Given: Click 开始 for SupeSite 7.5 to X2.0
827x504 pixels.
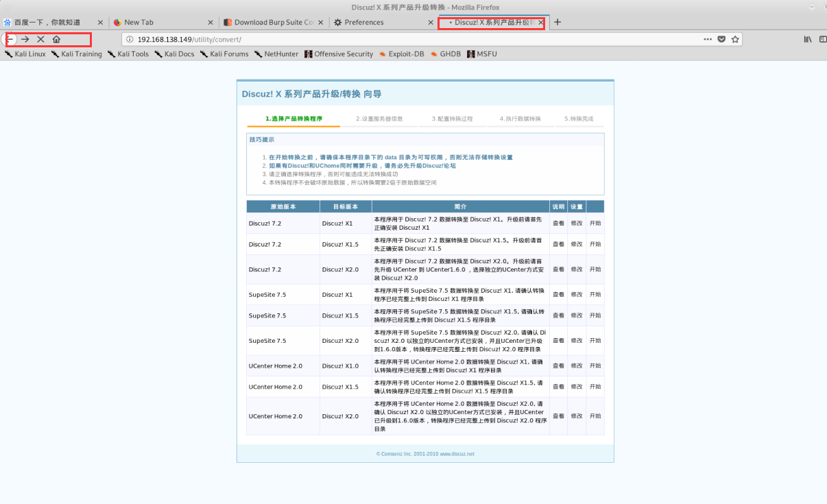Looking at the screenshot, I should tap(595, 341).
